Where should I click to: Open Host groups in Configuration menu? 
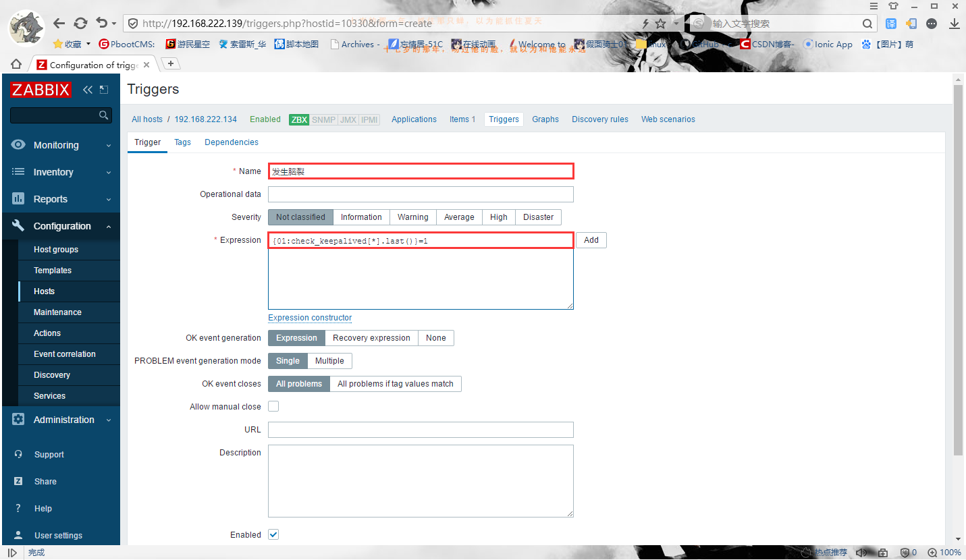point(56,250)
